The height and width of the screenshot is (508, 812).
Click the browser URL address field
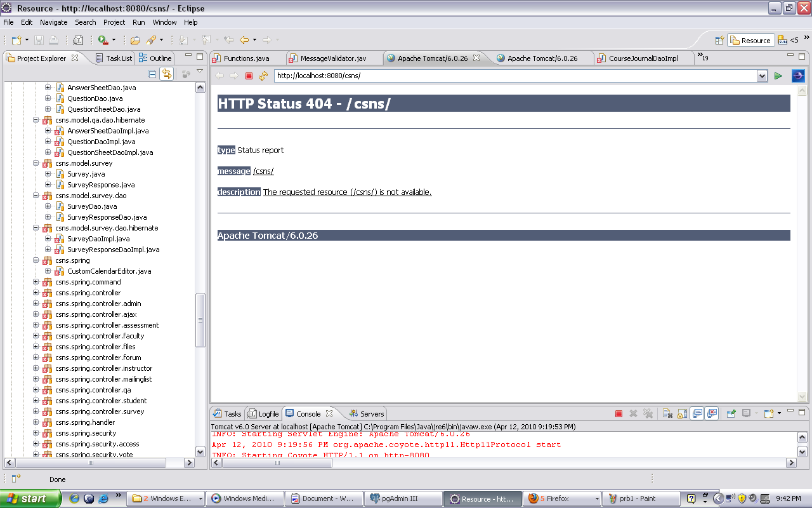[514, 76]
